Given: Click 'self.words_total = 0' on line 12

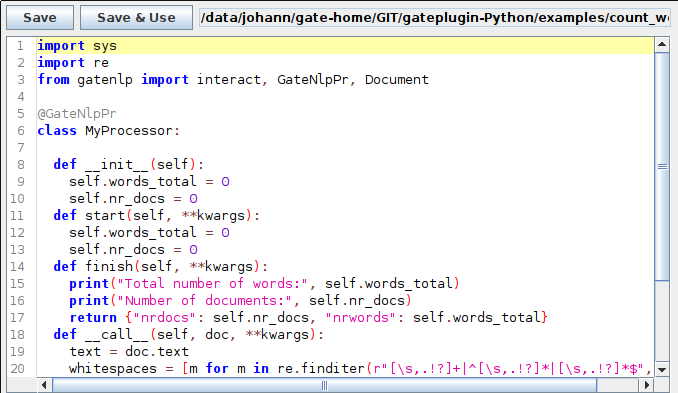Looking at the screenshot, I should pyautogui.click(x=149, y=233).
